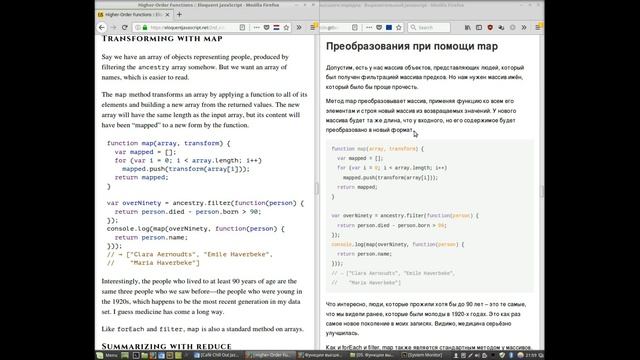Reload the Eloquent JavaScript page

point(124,27)
